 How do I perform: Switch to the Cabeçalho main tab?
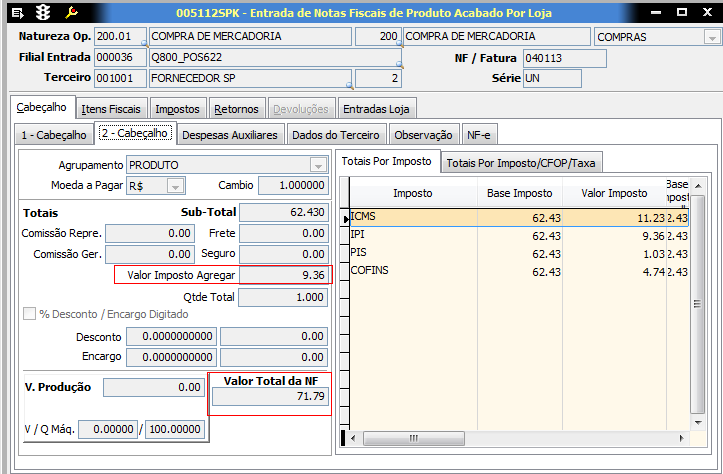[x=41, y=107]
